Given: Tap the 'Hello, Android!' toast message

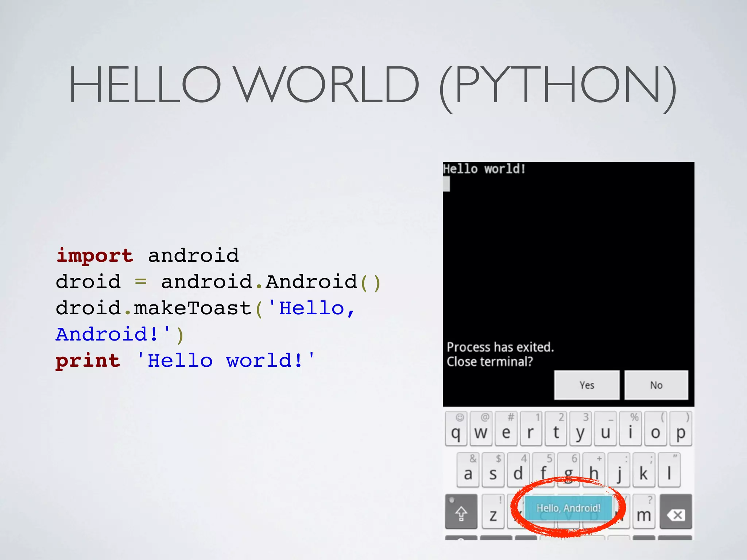Looking at the screenshot, I should click(568, 508).
